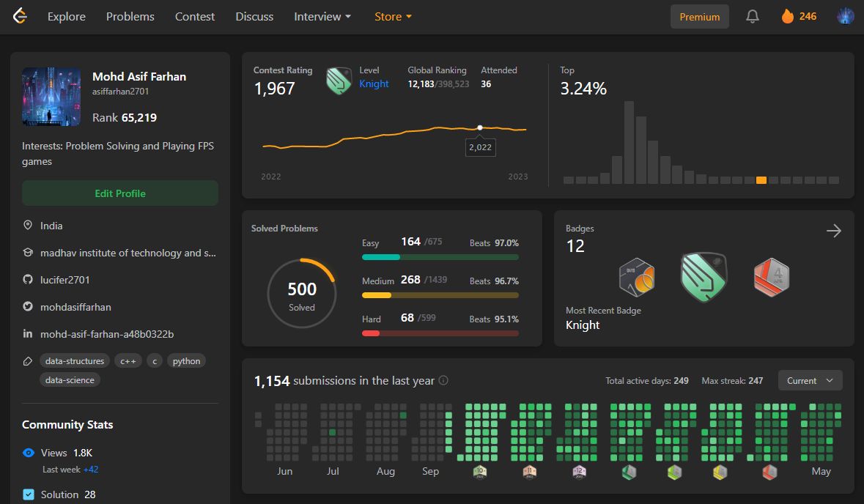Open the Contest page
864x504 pixels.
pyautogui.click(x=194, y=17)
